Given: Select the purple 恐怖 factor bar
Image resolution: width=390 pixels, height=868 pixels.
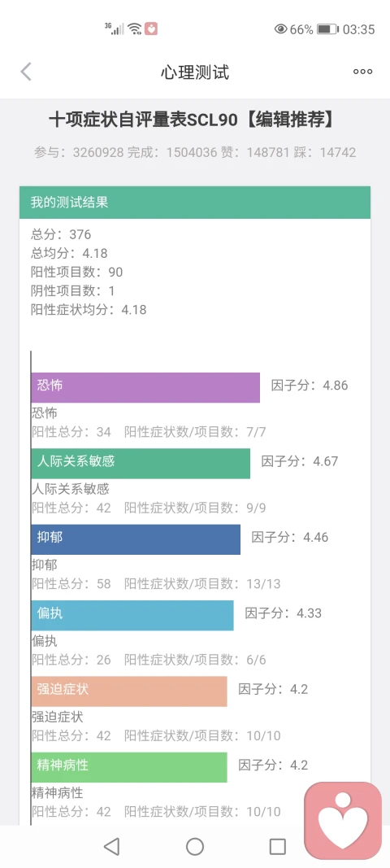Looking at the screenshot, I should 145,387.
